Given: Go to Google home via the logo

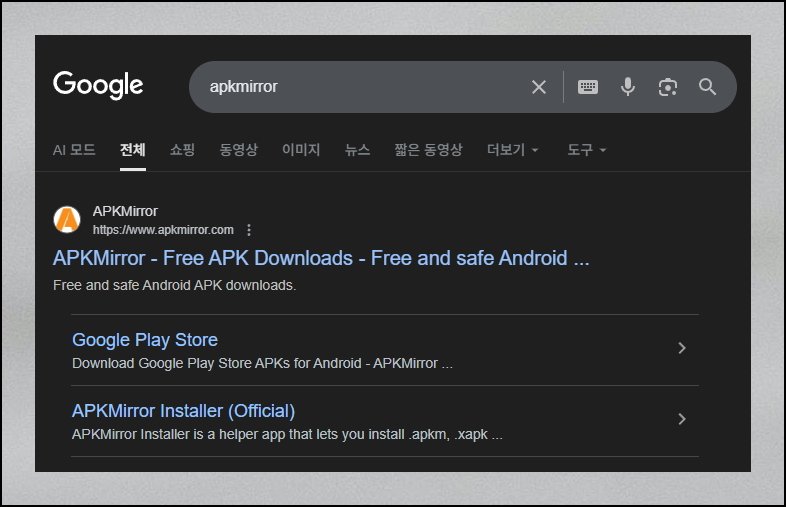Looking at the screenshot, I should coord(98,85).
